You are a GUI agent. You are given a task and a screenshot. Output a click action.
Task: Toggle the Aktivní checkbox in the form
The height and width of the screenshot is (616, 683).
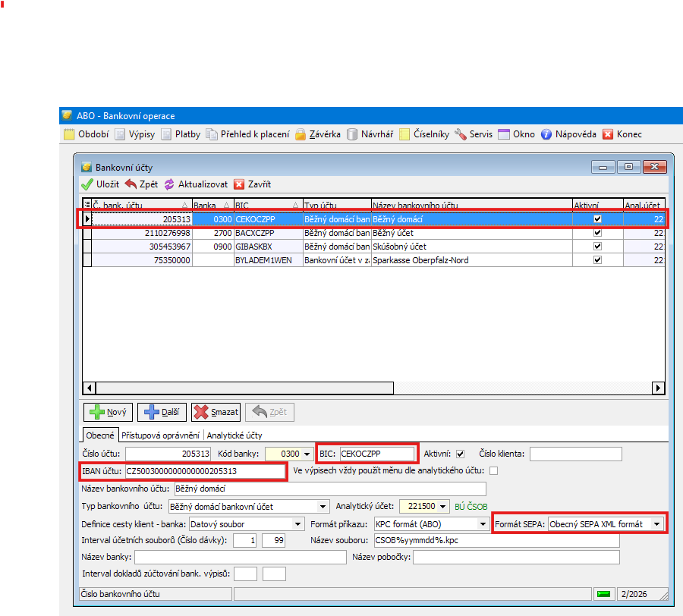[460, 454]
